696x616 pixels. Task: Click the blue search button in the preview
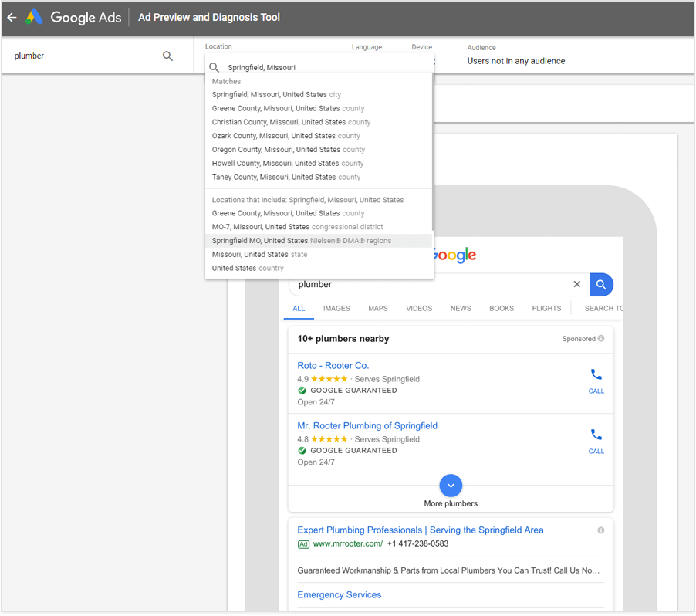tap(601, 284)
